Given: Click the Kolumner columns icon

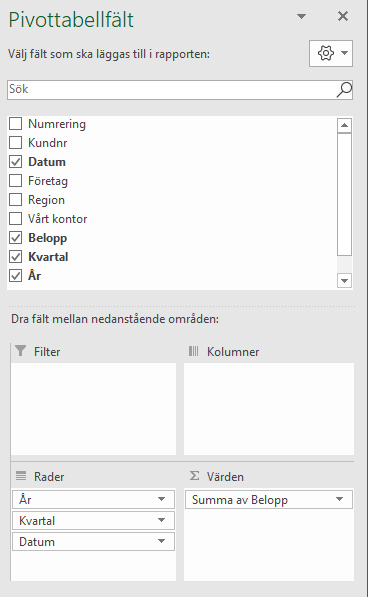Looking at the screenshot, I should [193, 351].
